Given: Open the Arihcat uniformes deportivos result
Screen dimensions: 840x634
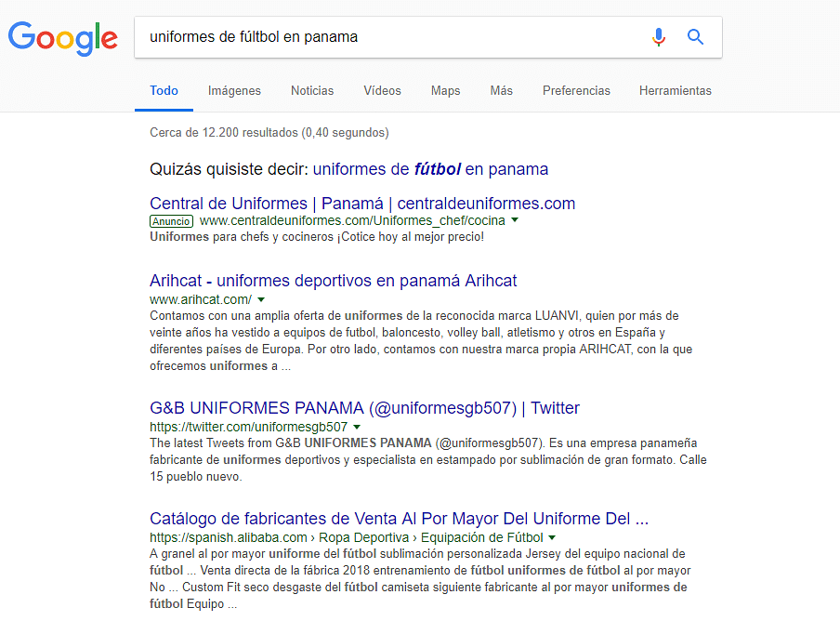Looking at the screenshot, I should click(334, 281).
